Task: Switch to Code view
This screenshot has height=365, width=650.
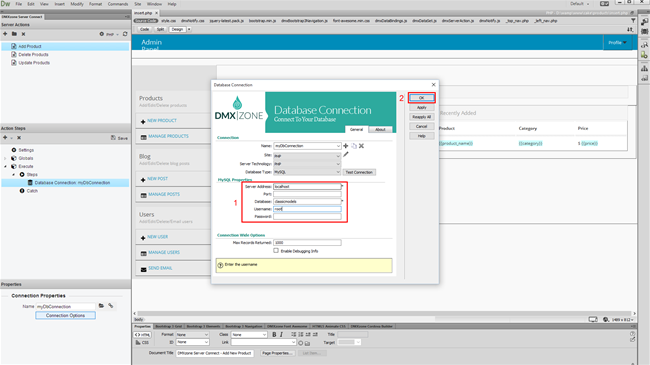Action: coord(144,29)
